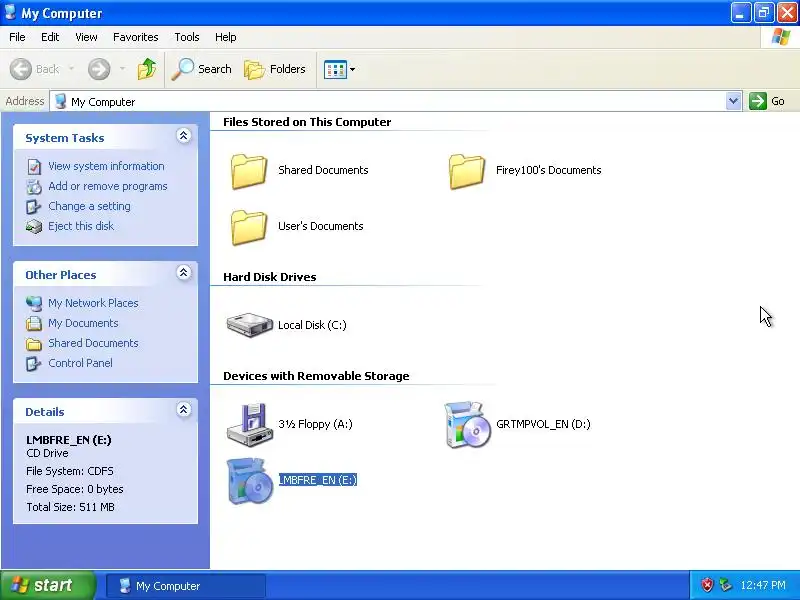Click the red security shield tray icon
The width and height of the screenshot is (800, 600).
click(707, 585)
